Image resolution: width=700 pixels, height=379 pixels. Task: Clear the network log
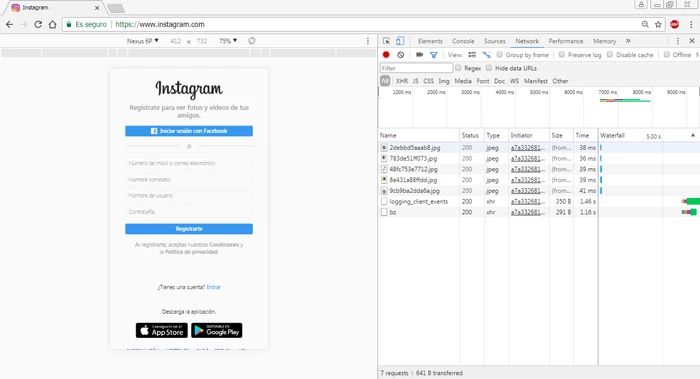400,54
